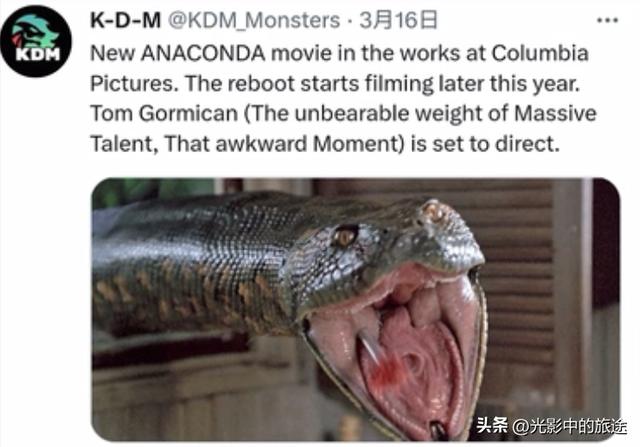Click the K-D-M display name
Viewport: 640px width, 447px height.
[x=125, y=20]
